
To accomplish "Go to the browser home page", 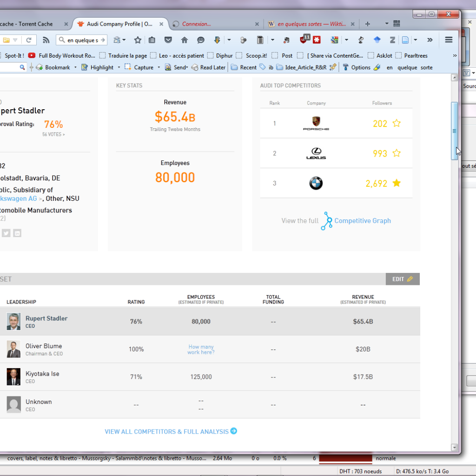I will (x=184, y=40).
